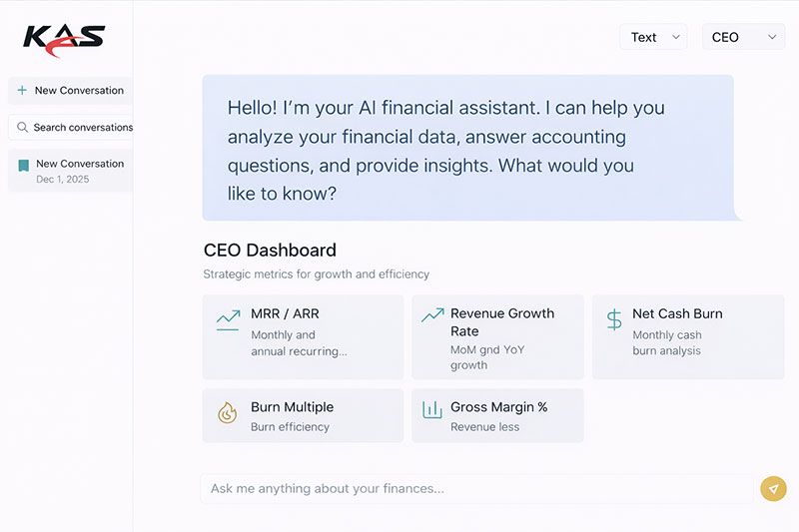Click the MRR / ARR trend icon
This screenshot has width=799, height=532.
[228, 319]
